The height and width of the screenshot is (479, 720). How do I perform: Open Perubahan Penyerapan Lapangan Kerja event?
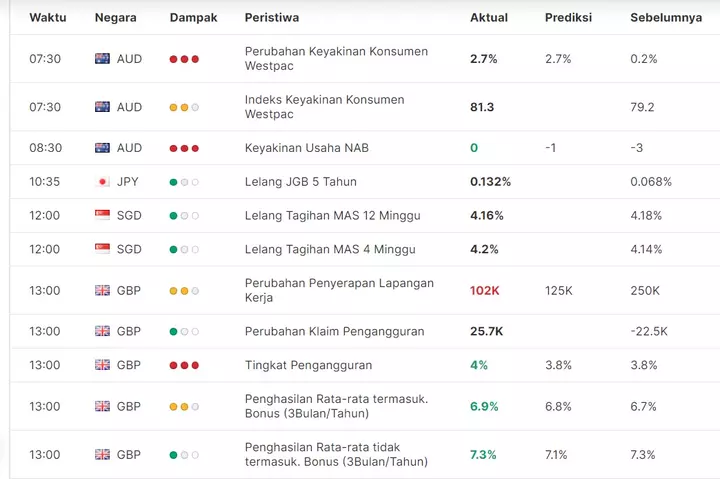coord(339,290)
